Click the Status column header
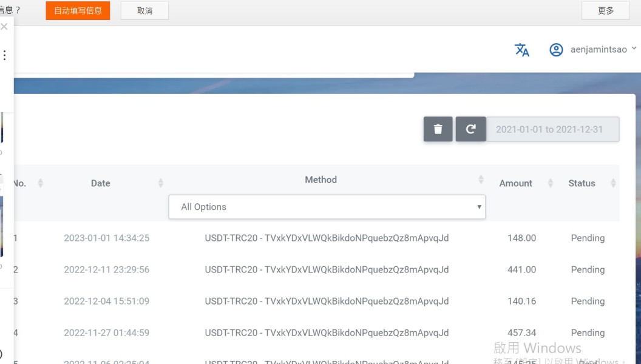Screen dimensions: 641x364 pyautogui.click(x=582, y=183)
